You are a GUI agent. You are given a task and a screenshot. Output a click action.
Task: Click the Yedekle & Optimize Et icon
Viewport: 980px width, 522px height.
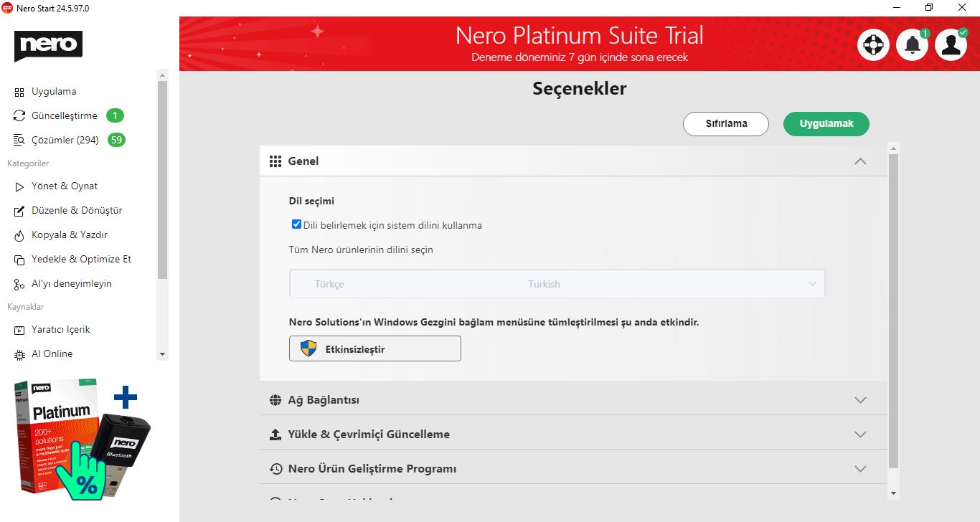tap(19, 260)
